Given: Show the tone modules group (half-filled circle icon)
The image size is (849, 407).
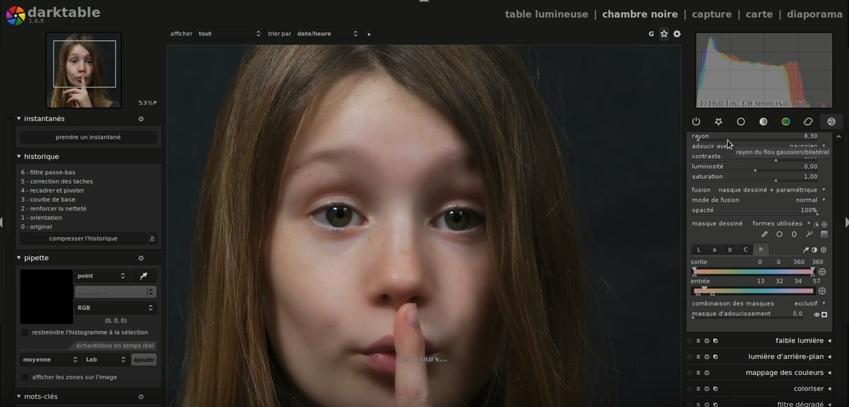Looking at the screenshot, I should pos(763,122).
